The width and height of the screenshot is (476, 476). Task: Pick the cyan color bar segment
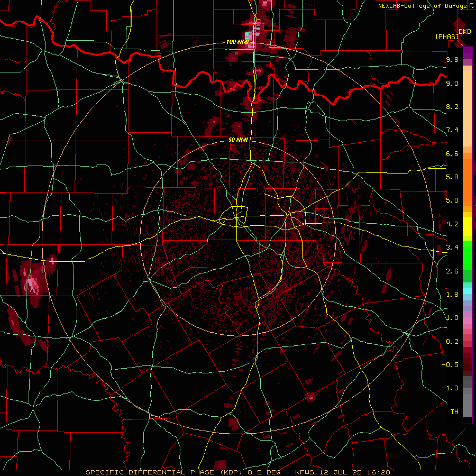point(467,291)
